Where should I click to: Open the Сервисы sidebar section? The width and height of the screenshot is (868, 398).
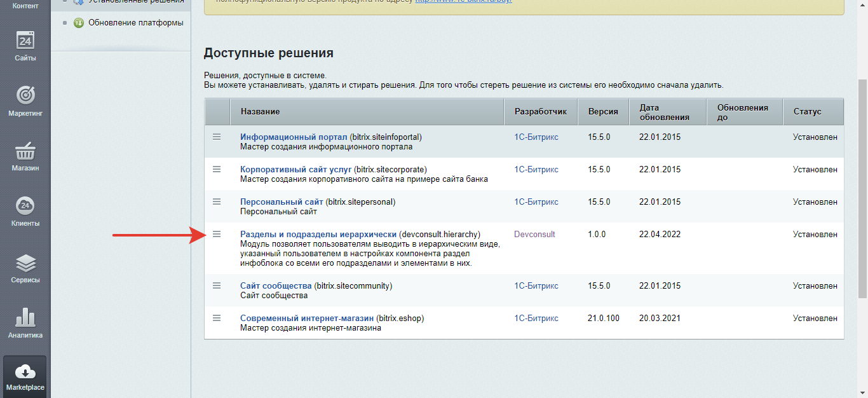pyautogui.click(x=25, y=268)
